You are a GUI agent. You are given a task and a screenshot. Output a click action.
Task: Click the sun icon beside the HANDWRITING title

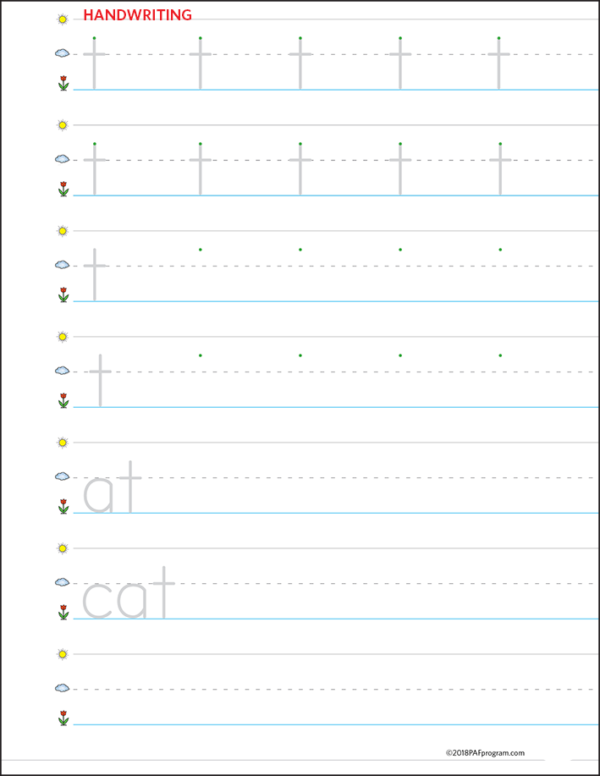click(62, 19)
